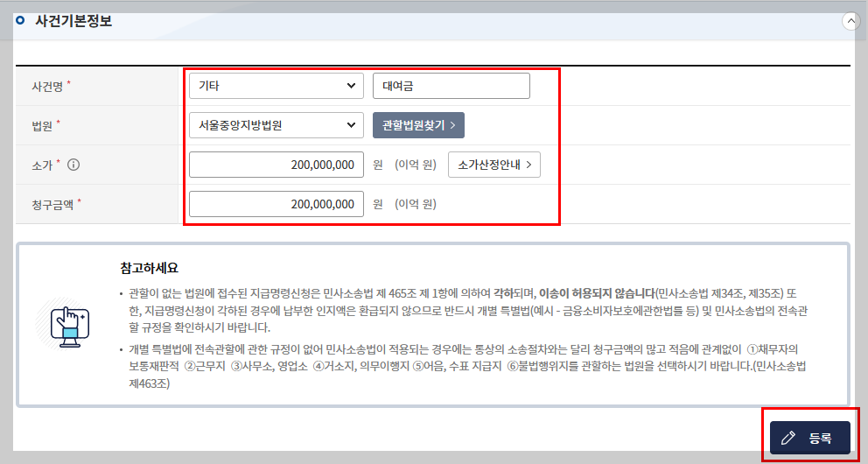Collapse the 사건기본정보 section with the up-arrow
868x464 pixels.
click(850, 21)
